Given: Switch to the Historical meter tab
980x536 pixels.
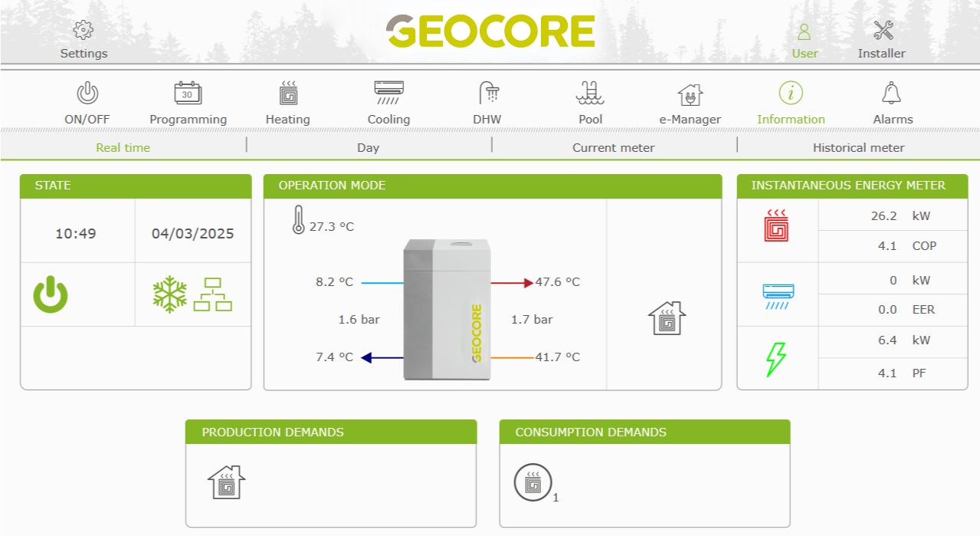Looking at the screenshot, I should [x=859, y=147].
